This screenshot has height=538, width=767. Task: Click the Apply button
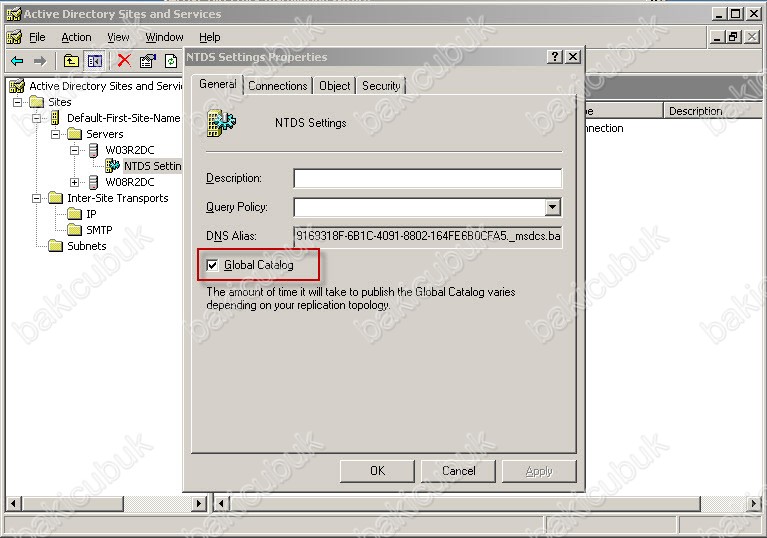click(539, 471)
